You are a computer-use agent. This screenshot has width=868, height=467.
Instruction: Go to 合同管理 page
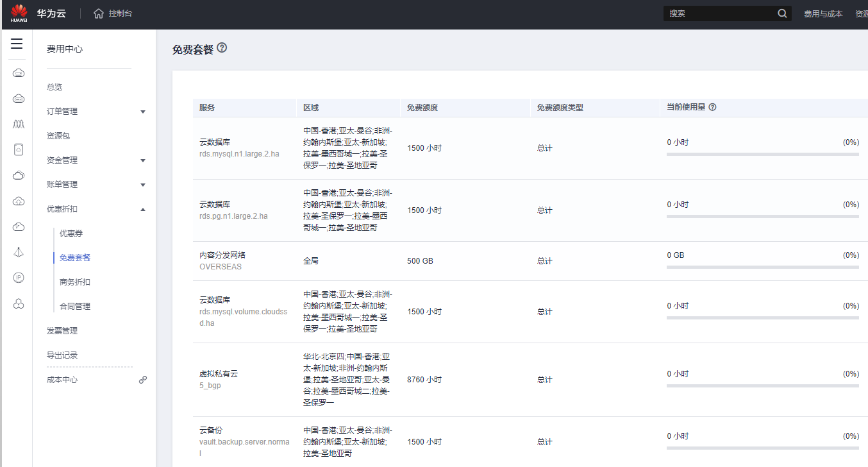pyautogui.click(x=75, y=307)
